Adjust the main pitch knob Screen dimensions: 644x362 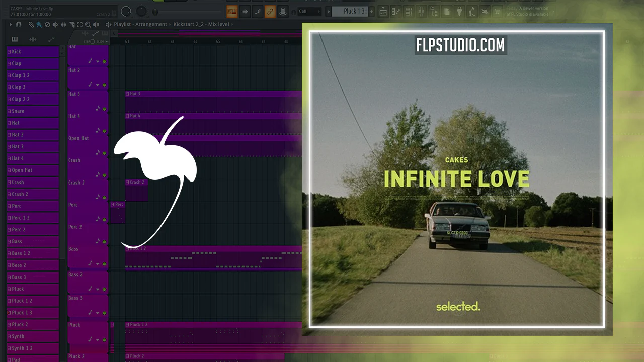point(142,11)
